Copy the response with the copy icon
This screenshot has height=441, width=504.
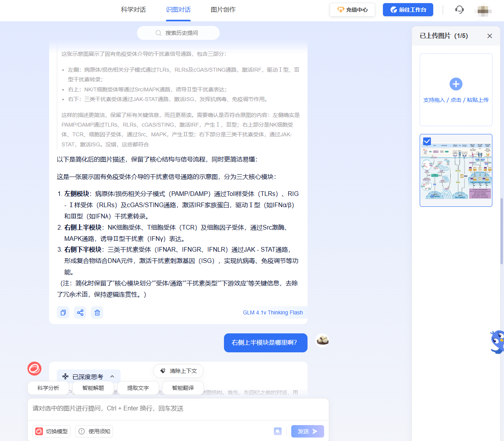(x=63, y=312)
